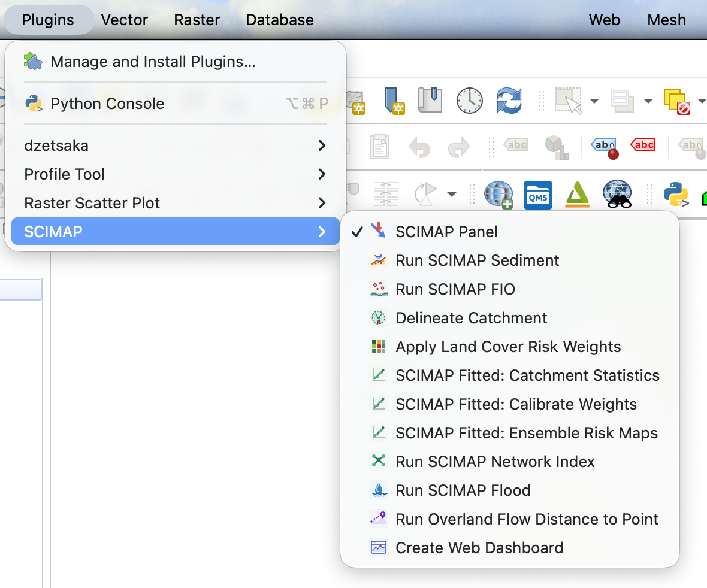Viewport: 707px width, 588px height.
Task: Click the Run SCIMAP Flood water-drop icon
Action: 379,490
